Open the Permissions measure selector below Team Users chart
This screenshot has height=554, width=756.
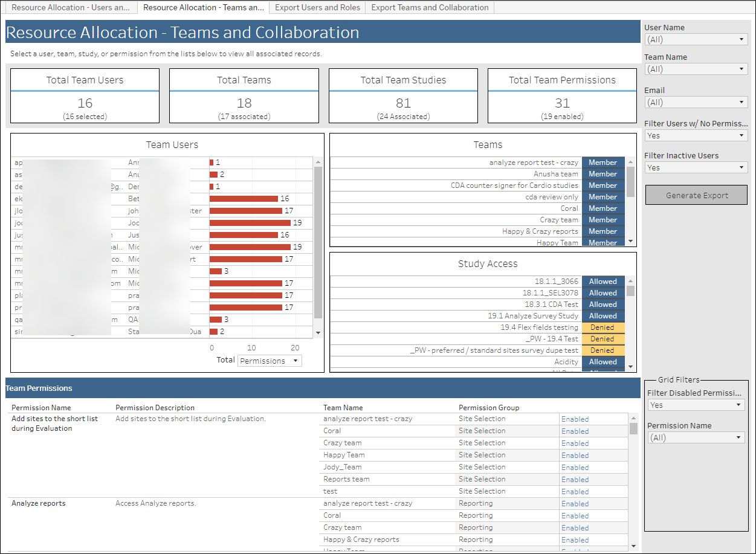coord(269,360)
